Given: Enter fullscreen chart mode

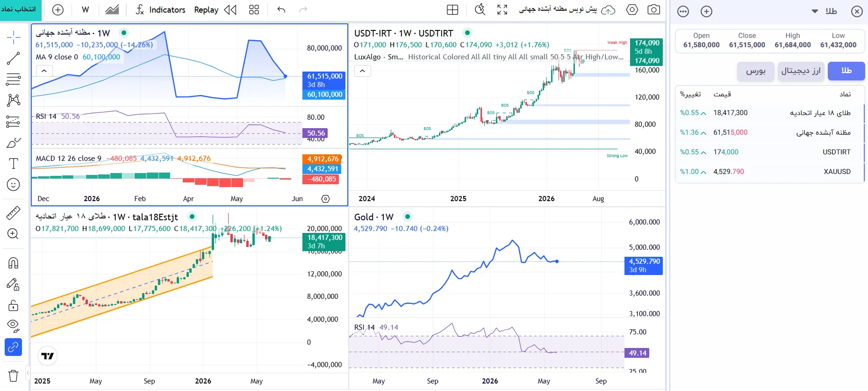Looking at the screenshot, I should [x=502, y=10].
